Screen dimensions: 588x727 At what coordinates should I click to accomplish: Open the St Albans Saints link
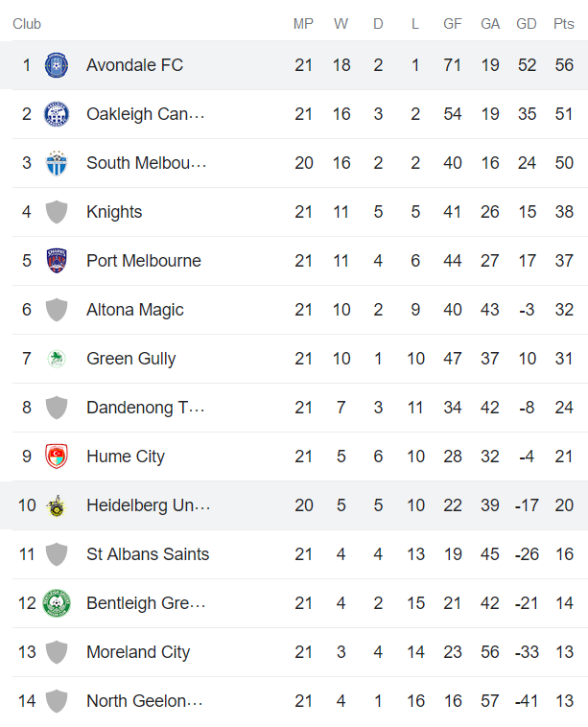(x=148, y=554)
